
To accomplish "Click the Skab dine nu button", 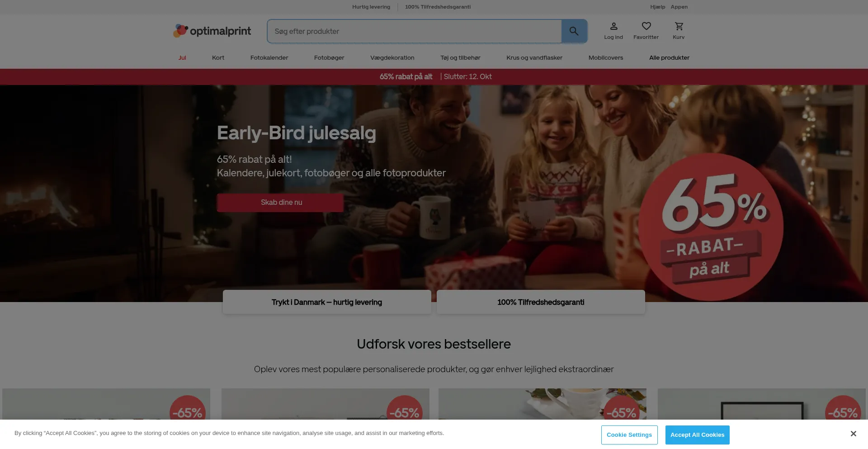I will point(280,203).
